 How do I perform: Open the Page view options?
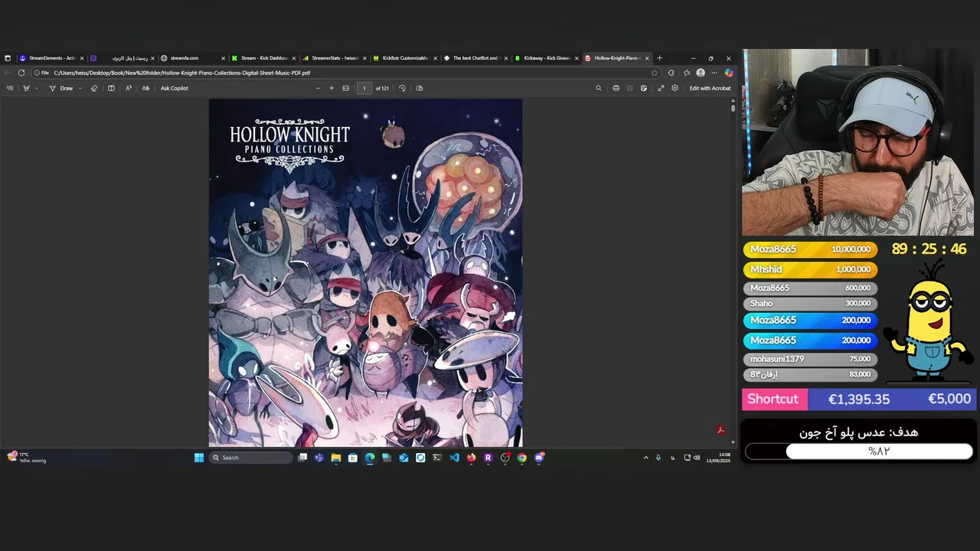click(420, 88)
